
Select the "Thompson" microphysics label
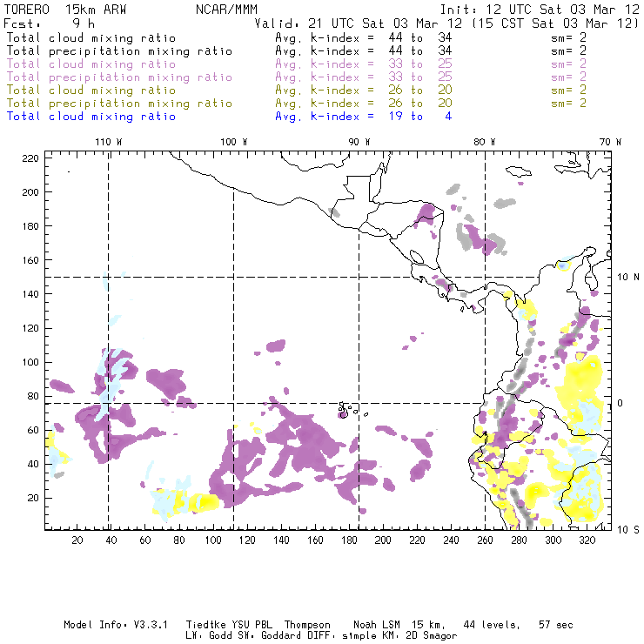307,625
